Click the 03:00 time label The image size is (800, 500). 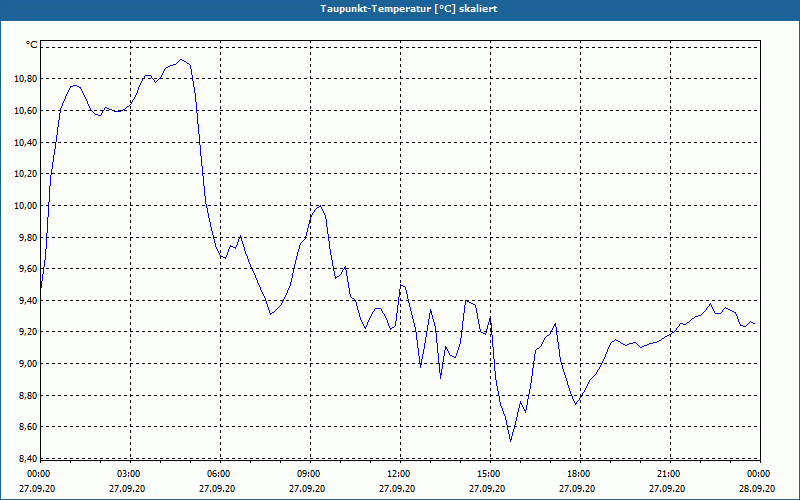pos(131,474)
